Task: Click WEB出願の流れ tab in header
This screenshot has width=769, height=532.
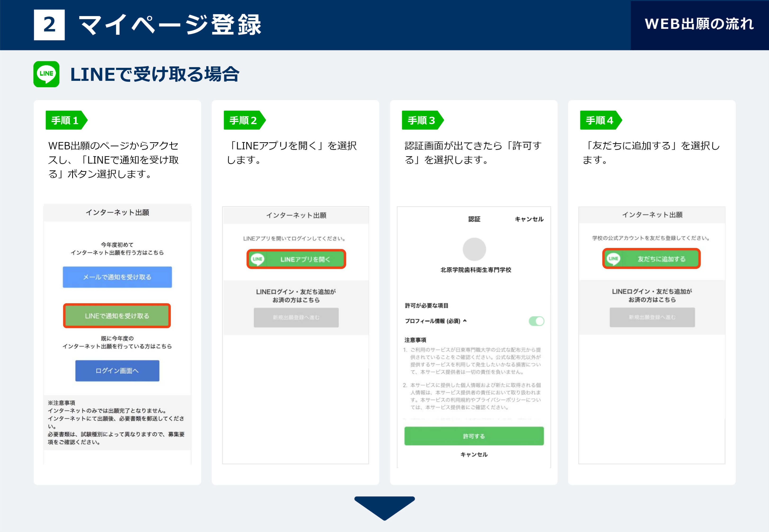Action: tap(699, 24)
